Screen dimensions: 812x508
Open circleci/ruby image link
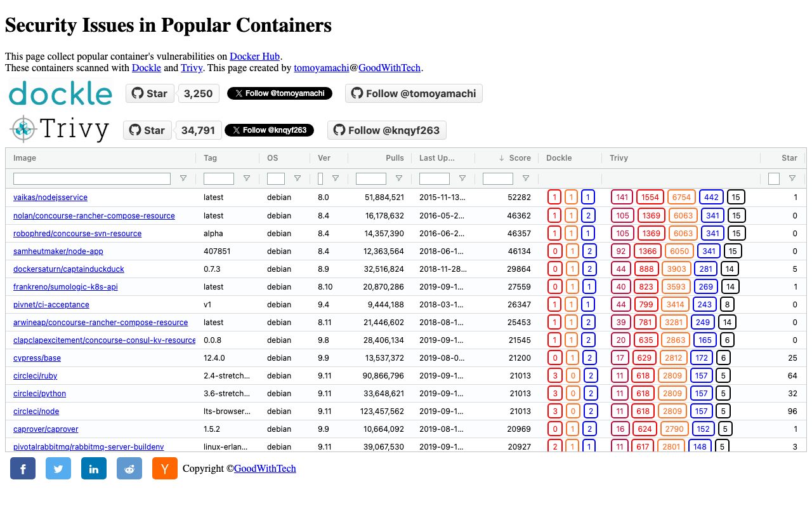click(x=35, y=375)
